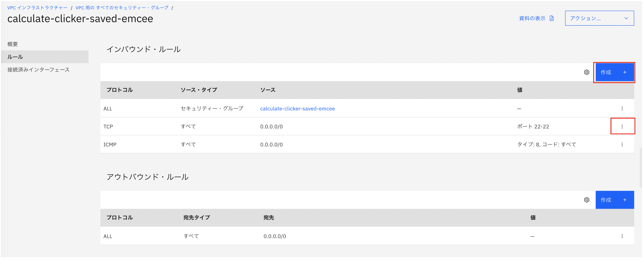Open calculate-clicker-saved-emcee source link
Viewport: 644px width, 260px height.
(x=297, y=109)
